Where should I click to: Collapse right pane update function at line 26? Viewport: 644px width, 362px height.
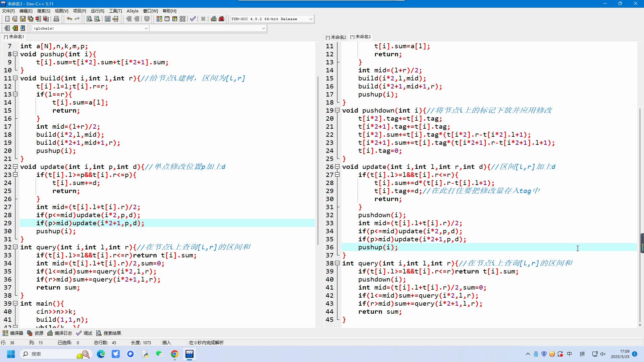coord(337,167)
